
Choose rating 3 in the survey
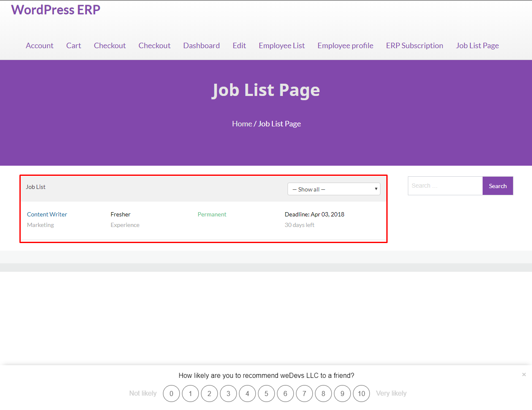(228, 394)
